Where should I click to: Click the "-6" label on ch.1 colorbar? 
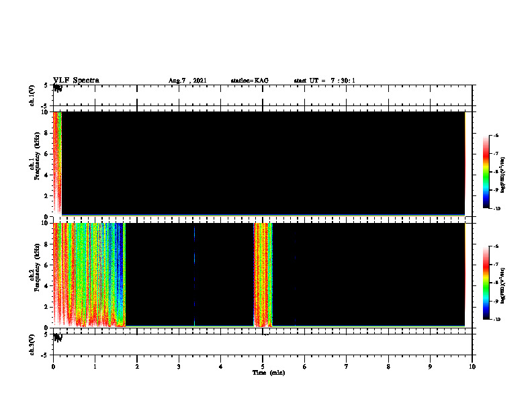point(496,136)
